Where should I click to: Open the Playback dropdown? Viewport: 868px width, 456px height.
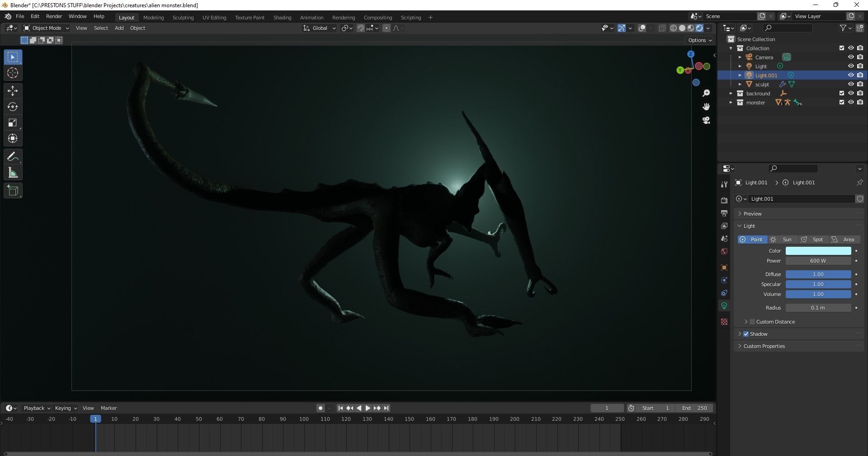tap(37, 408)
